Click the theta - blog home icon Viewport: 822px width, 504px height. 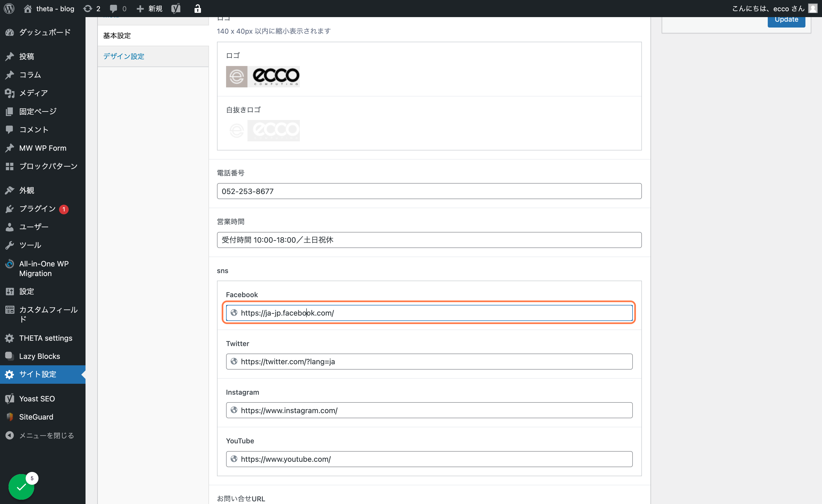tap(28, 8)
